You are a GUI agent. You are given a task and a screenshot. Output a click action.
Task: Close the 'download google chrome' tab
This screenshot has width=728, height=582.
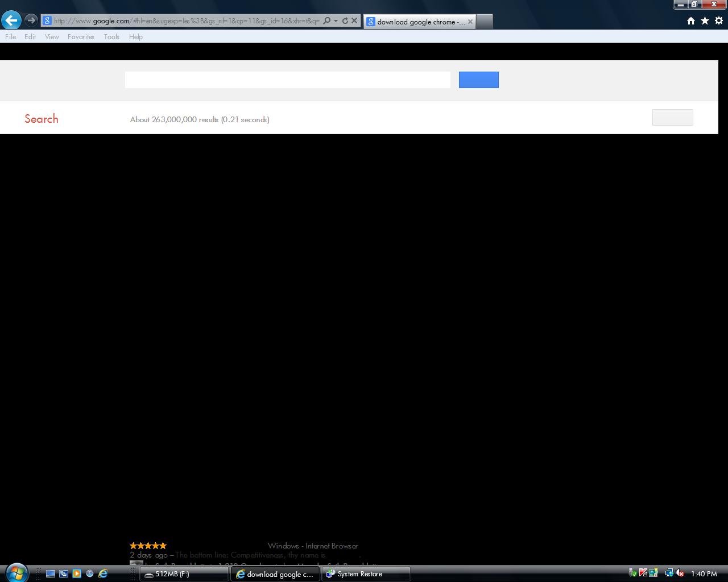tap(470, 22)
